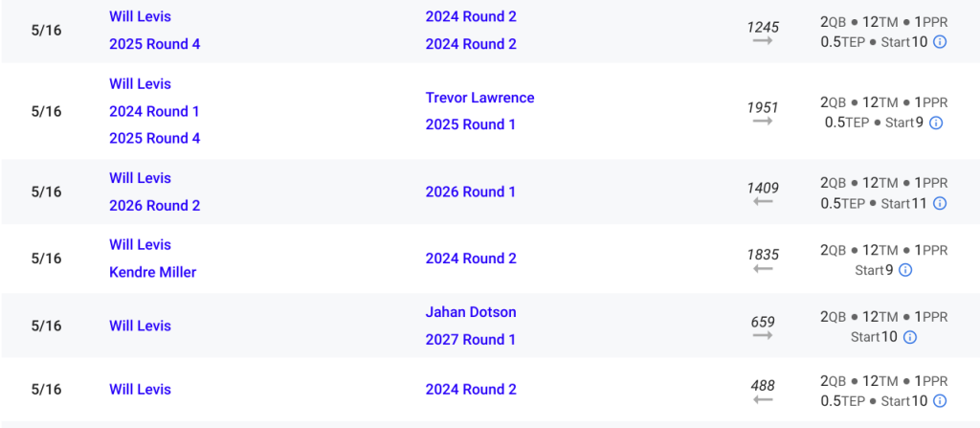Click info icon in Jahan Dotson trade row

tap(910, 337)
